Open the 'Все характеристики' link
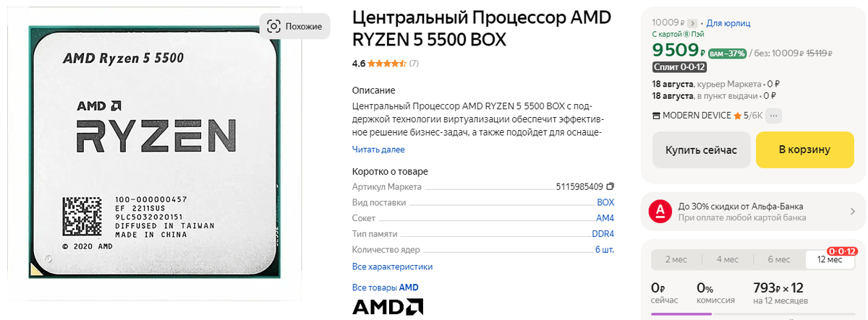The image size is (868, 320). coord(392,267)
